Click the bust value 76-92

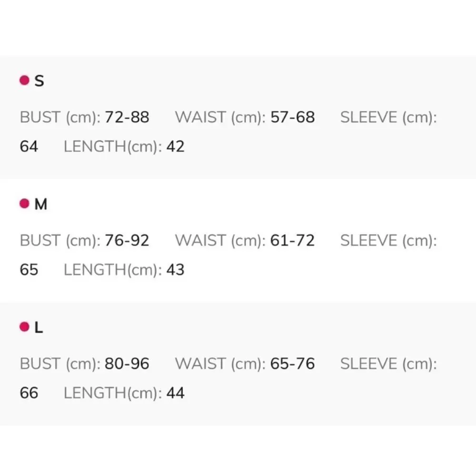[x=127, y=240]
